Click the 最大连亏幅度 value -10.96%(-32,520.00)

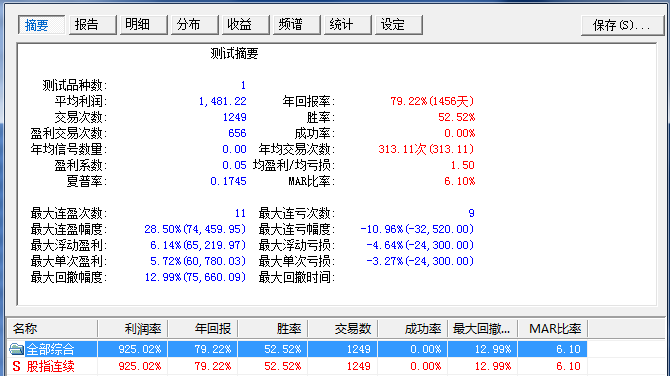[x=417, y=229]
